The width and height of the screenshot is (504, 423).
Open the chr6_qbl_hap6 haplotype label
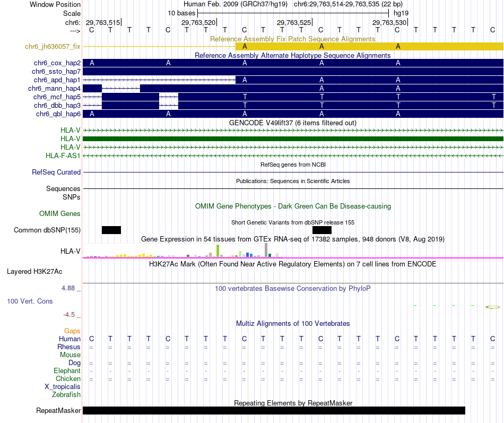pos(58,114)
